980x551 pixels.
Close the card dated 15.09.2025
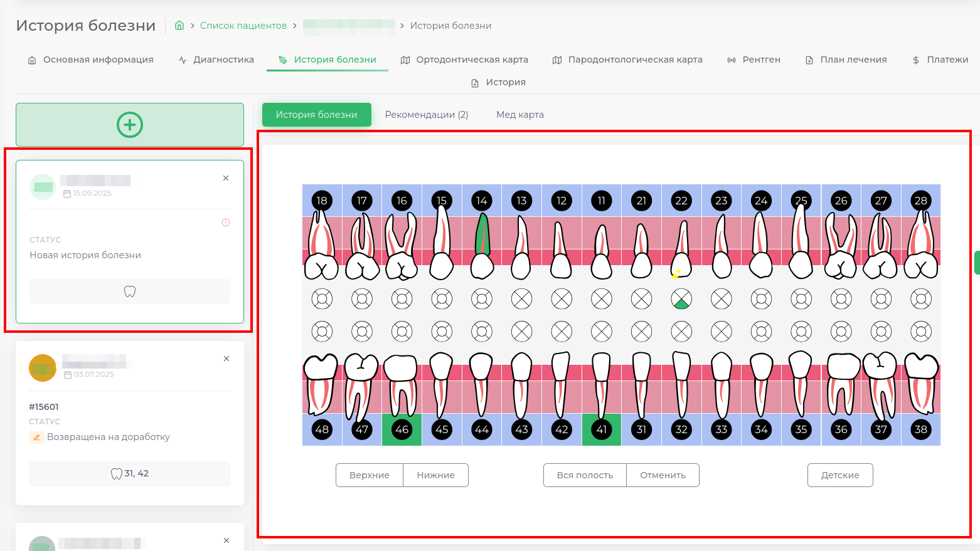coord(226,178)
